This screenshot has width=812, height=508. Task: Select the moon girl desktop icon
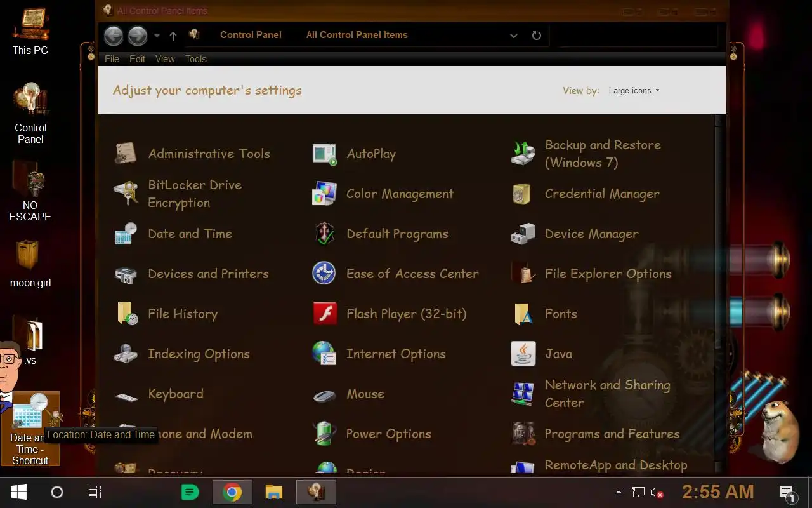(x=30, y=264)
